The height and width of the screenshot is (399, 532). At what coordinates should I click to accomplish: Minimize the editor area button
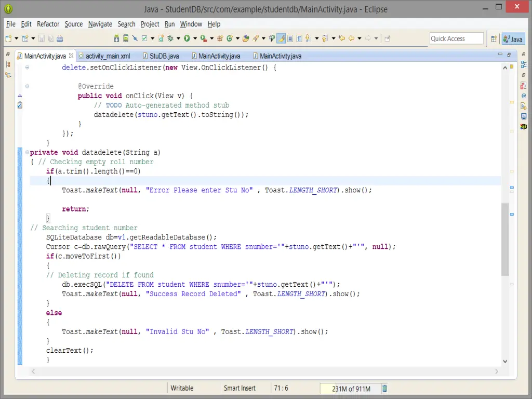[x=500, y=54]
